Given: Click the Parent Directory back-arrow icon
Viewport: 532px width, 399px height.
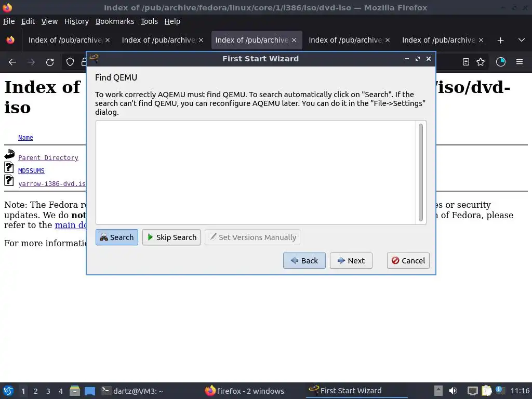Looking at the screenshot, I should click(9, 154).
